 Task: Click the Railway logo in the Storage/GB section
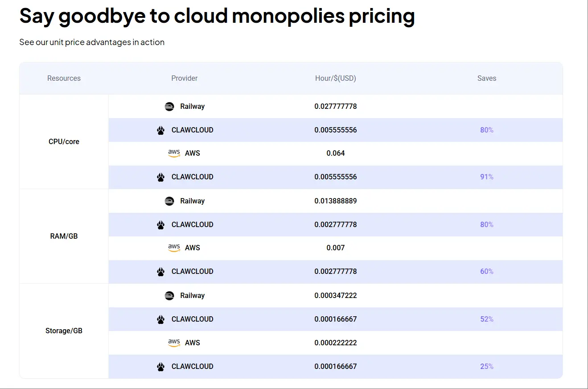(x=169, y=296)
